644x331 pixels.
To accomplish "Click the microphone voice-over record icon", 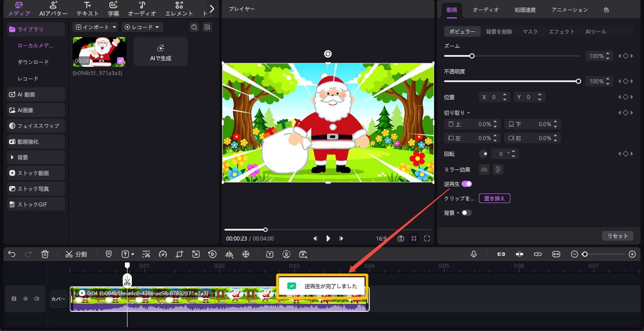I will click(474, 254).
